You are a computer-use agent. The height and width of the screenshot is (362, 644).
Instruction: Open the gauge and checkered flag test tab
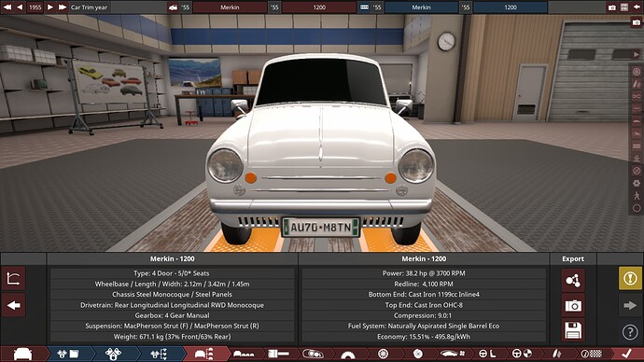coord(592,354)
